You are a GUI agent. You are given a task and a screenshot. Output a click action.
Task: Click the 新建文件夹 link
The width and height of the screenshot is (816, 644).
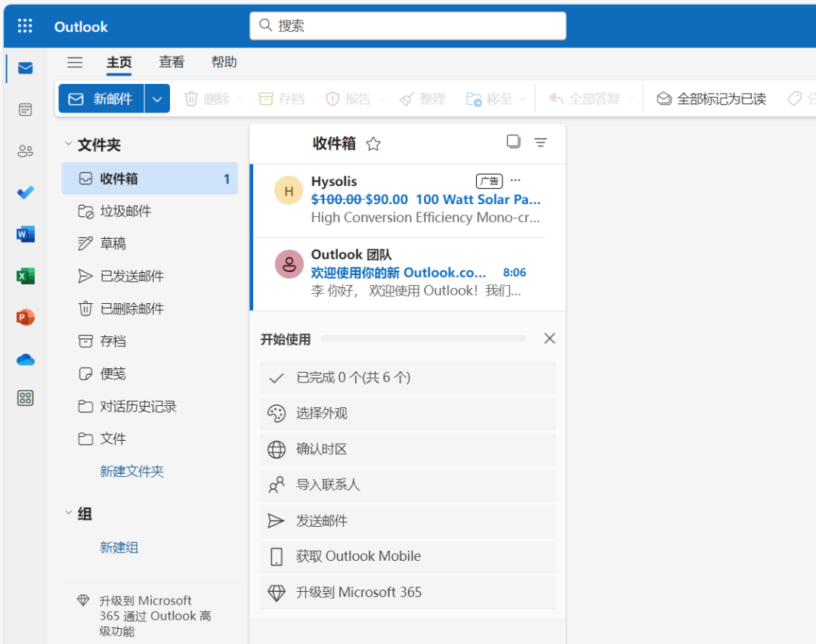click(131, 471)
